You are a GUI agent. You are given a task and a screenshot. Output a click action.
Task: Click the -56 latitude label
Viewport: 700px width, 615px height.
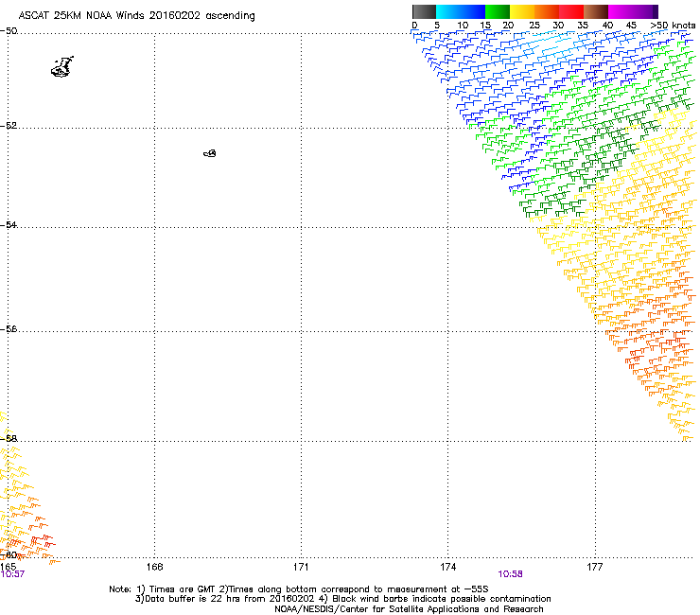[x=9, y=328]
